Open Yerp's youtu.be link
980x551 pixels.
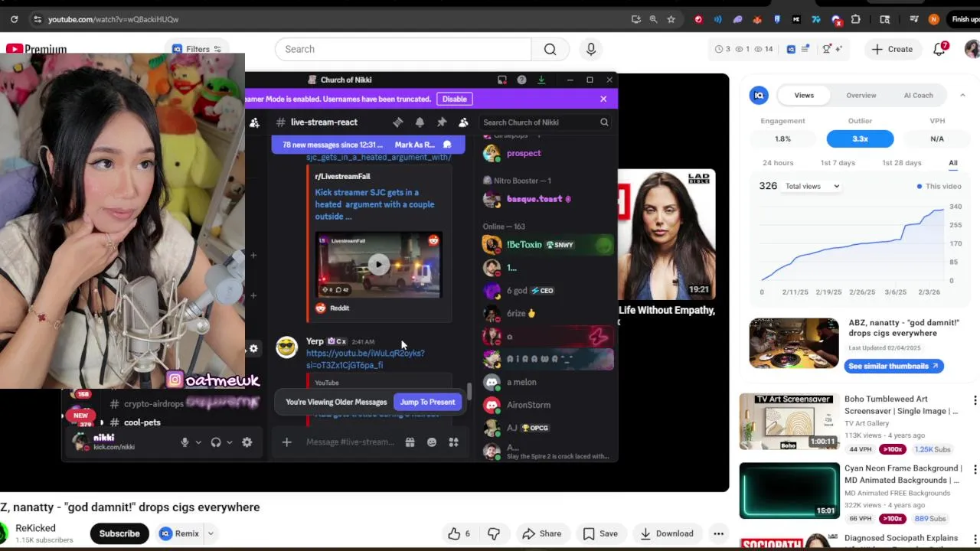[365, 359]
